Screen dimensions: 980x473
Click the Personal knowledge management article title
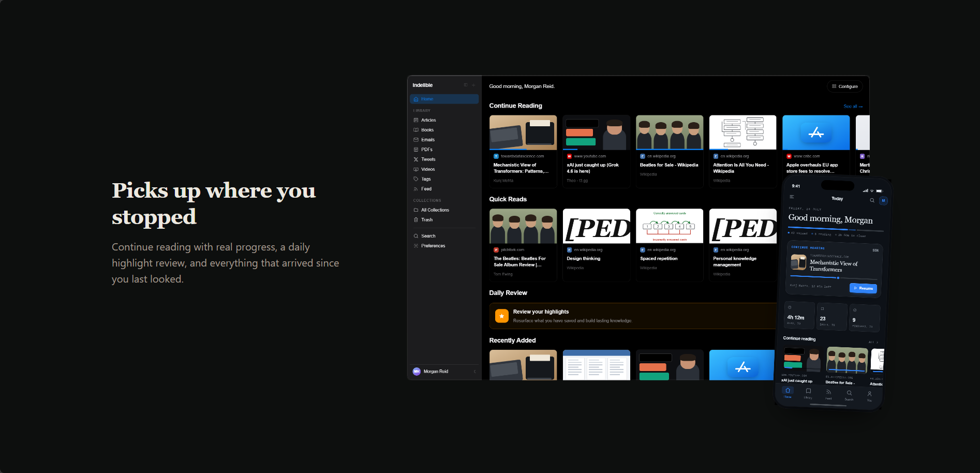coord(735,262)
